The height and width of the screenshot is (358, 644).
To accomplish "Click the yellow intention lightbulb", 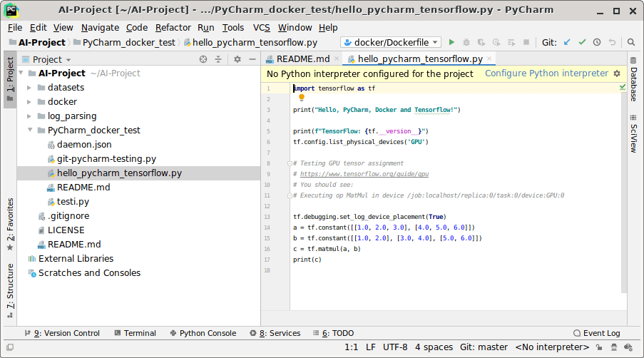I will [302, 98].
